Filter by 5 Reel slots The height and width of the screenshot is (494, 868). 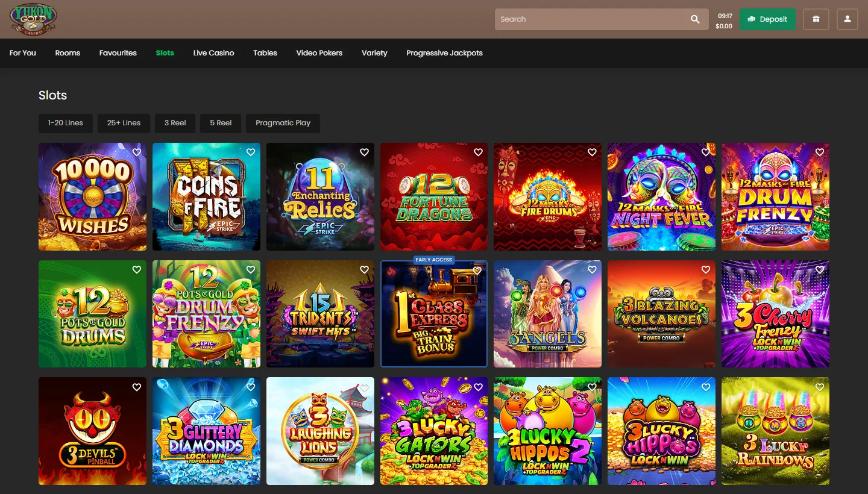tap(221, 123)
